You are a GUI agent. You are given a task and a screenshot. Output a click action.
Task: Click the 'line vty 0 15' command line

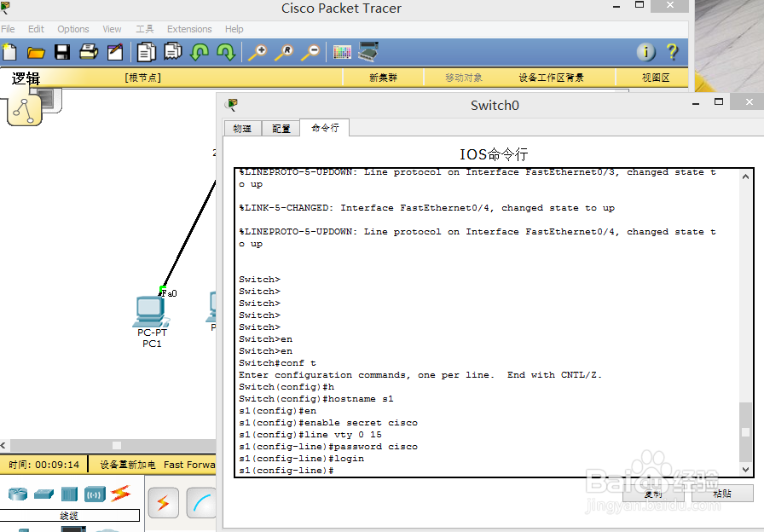click(310, 435)
